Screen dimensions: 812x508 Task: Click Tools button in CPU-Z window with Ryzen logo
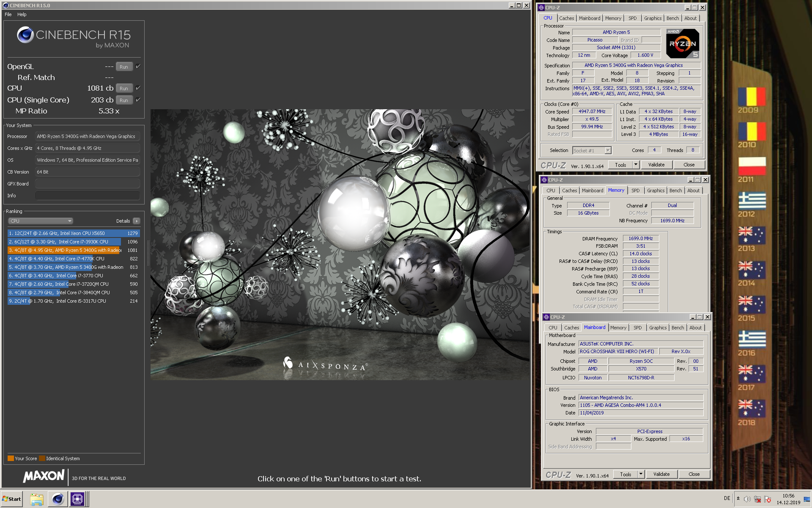click(x=620, y=165)
